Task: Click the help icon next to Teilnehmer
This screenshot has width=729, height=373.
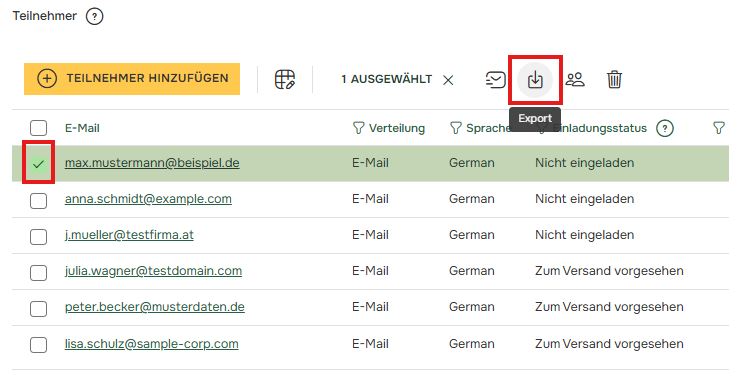Action: (x=94, y=16)
